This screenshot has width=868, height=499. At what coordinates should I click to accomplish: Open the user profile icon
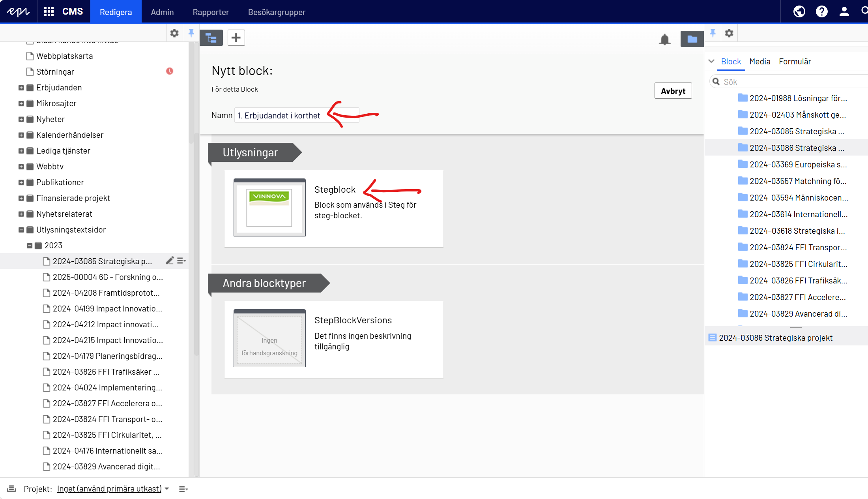(844, 11)
